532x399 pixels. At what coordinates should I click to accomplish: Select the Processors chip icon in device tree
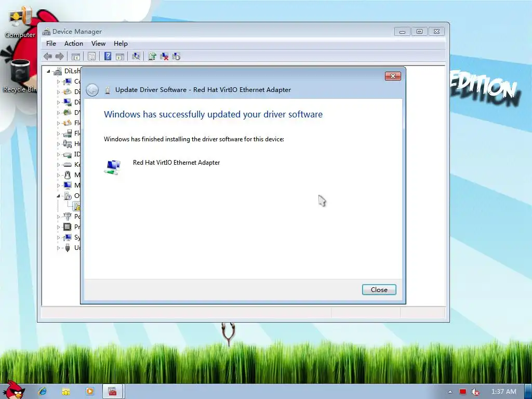pyautogui.click(x=68, y=227)
